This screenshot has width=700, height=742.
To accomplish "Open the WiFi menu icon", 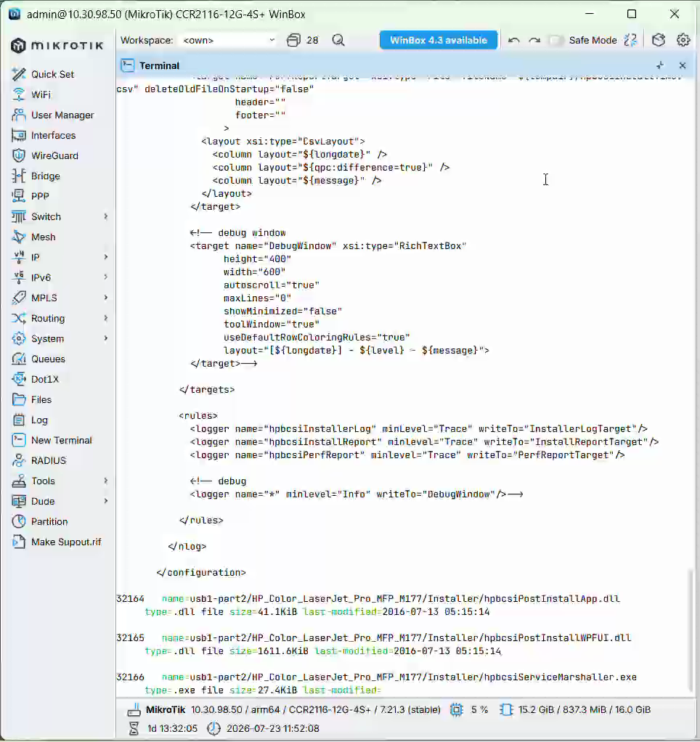I will click(x=19, y=94).
